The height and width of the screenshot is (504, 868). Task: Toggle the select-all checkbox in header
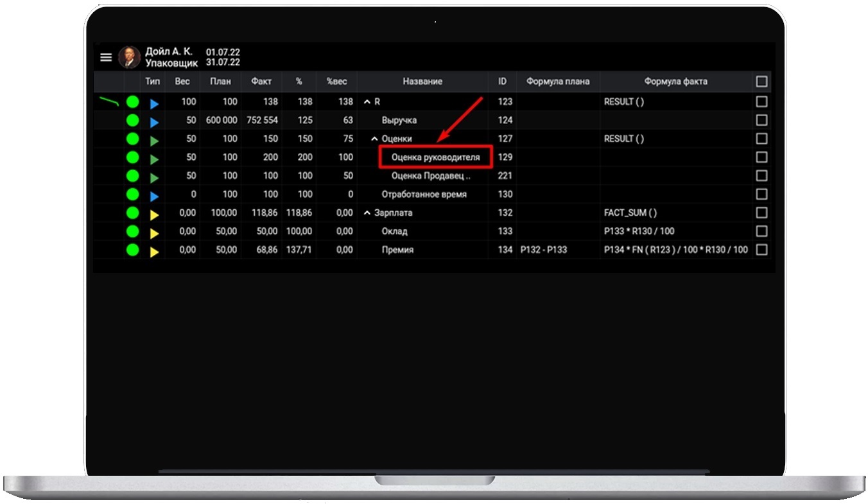(761, 82)
